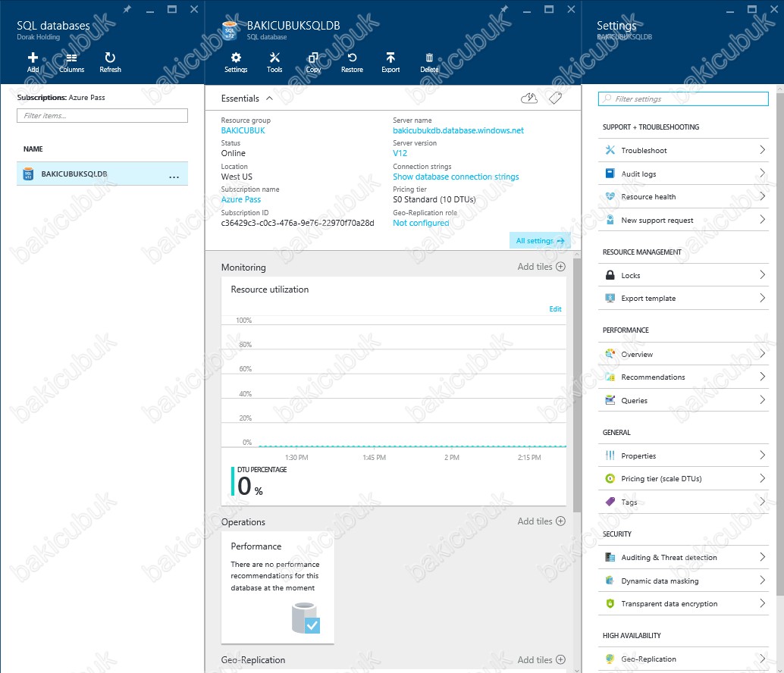Viewport: 784px width, 673px height.
Task: Click the Performance Overview icon
Action: 610,354
